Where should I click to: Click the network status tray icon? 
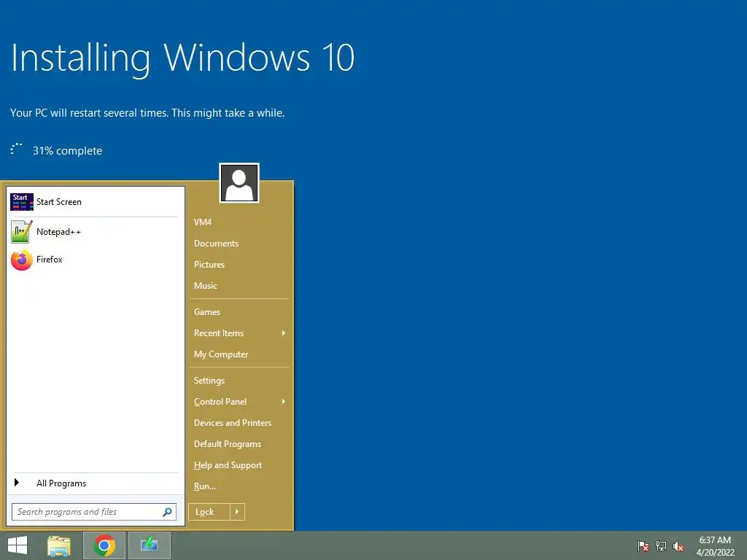661,546
